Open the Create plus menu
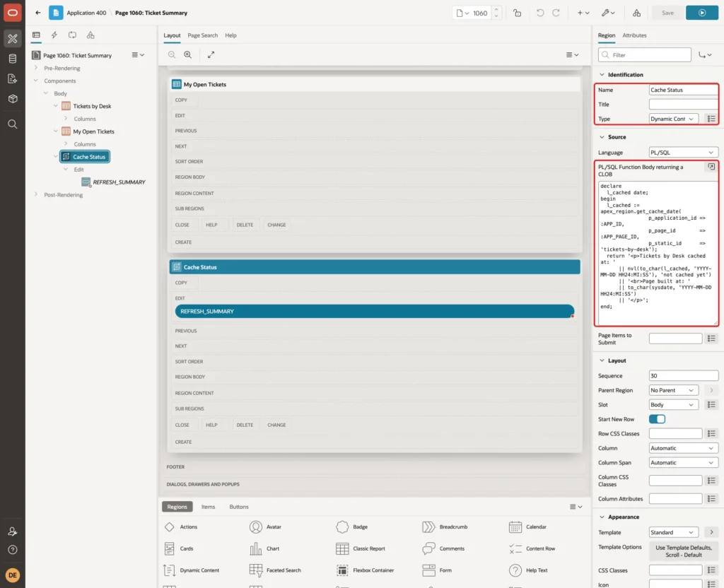724x588 pixels. pos(583,13)
